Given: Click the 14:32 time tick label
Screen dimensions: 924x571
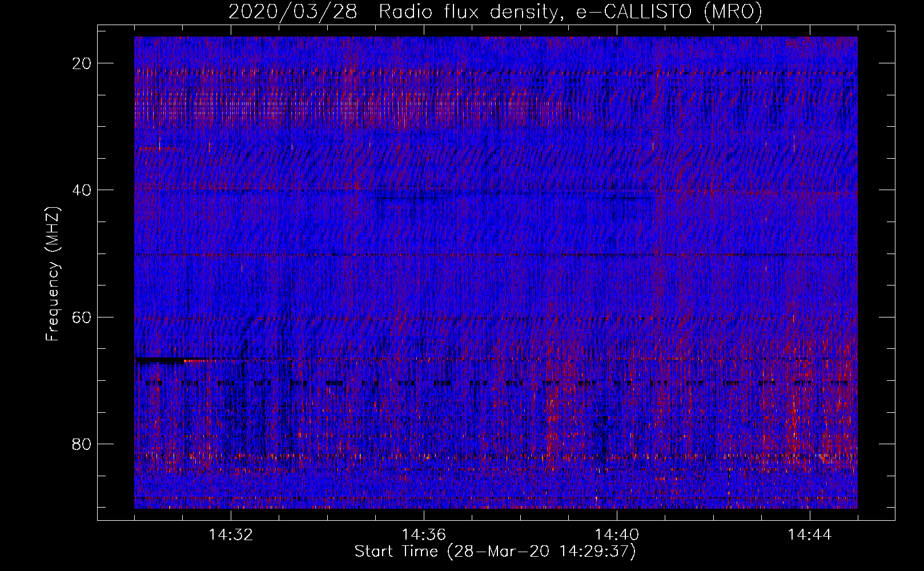Looking at the screenshot, I should 231,535.
